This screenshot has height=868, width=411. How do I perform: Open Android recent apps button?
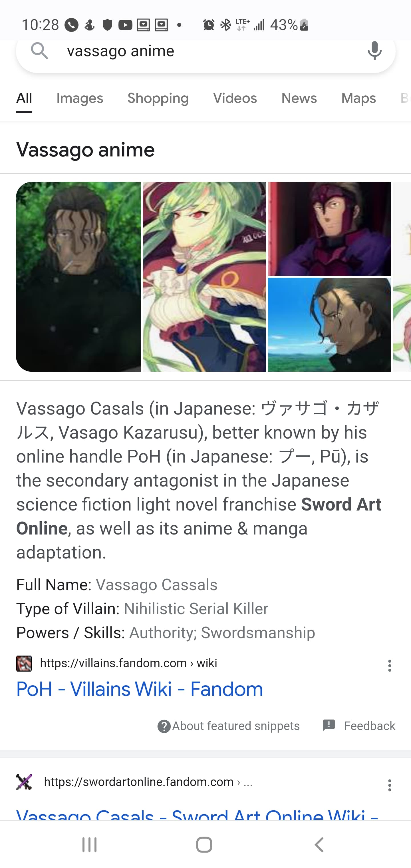tap(90, 845)
